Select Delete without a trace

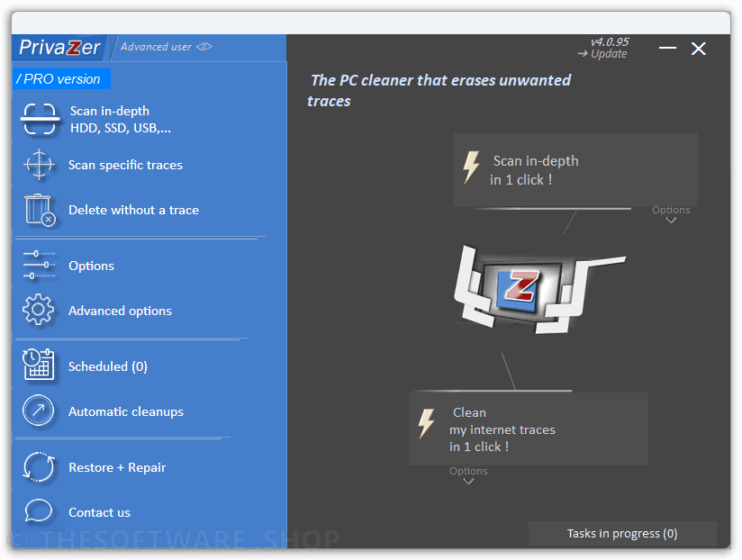pyautogui.click(x=134, y=210)
